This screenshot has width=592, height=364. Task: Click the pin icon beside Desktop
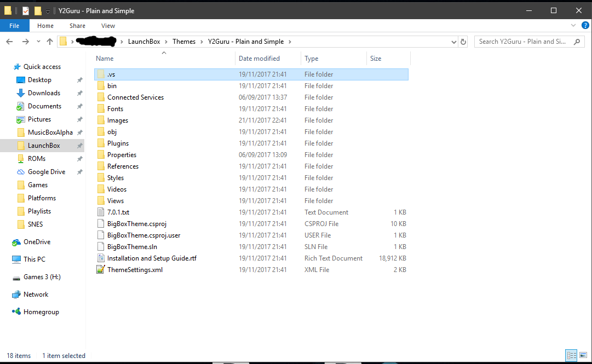(79, 80)
